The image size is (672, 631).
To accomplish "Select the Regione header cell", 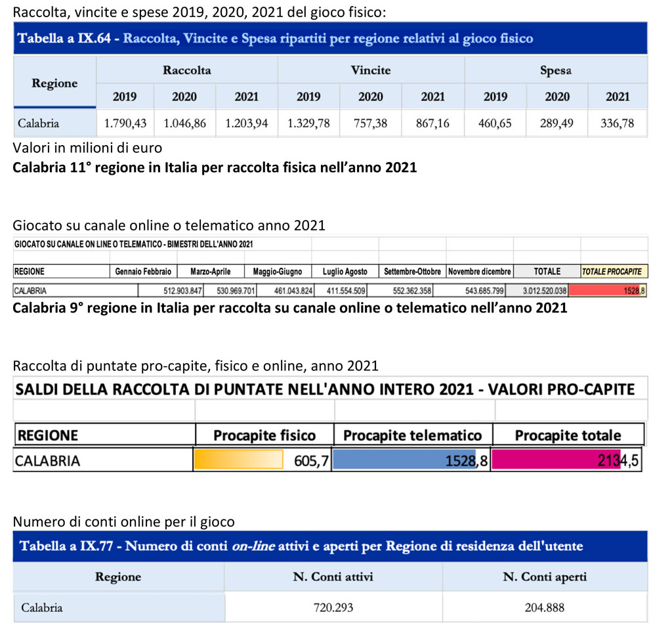I will click(x=54, y=83).
